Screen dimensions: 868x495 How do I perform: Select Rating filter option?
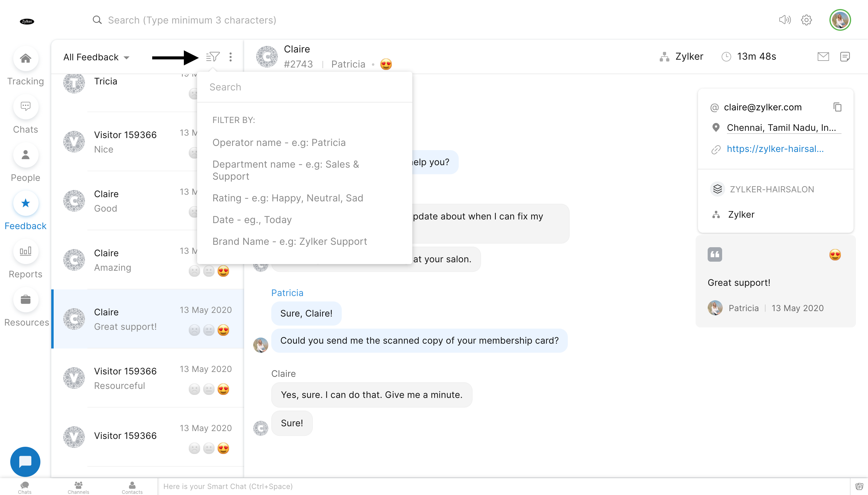[x=288, y=198]
